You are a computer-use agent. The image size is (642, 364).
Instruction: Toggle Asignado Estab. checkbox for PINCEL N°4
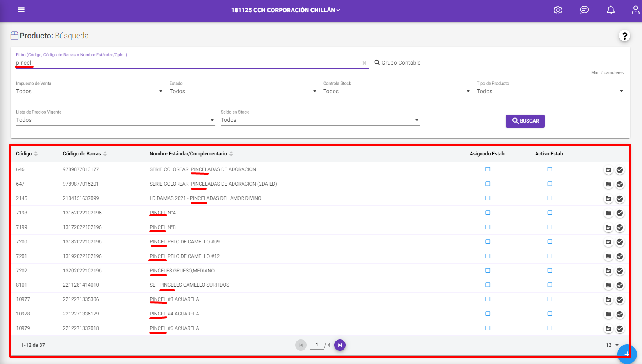pos(488,213)
